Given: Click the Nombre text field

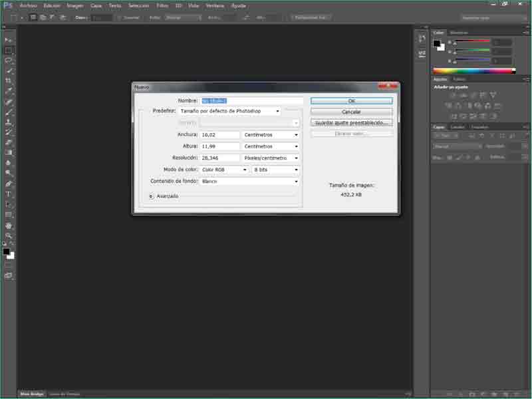Looking at the screenshot, I should [x=252, y=100].
